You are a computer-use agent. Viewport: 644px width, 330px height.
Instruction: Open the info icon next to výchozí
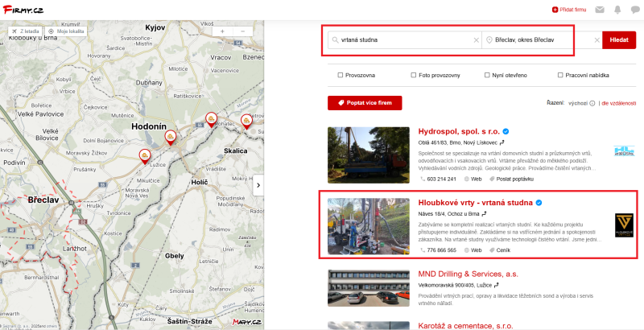point(592,104)
